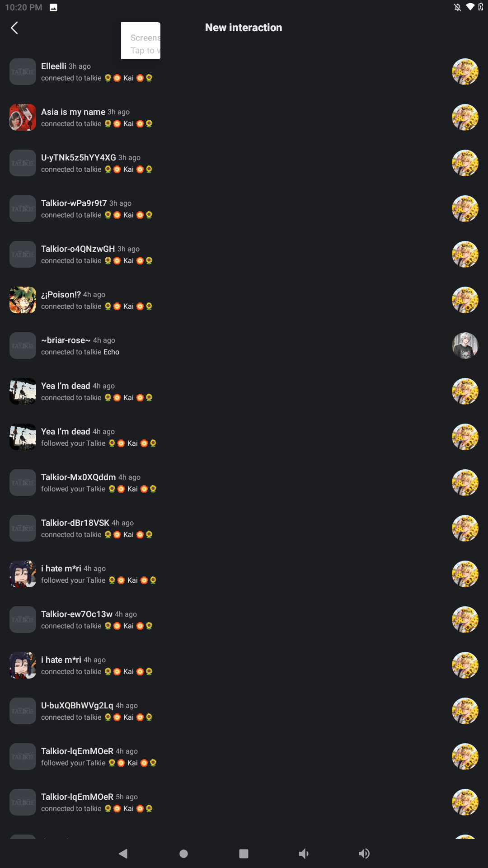Select the Talkior-Mx0XQddm follow notification
The height and width of the screenshot is (868, 488).
point(244,483)
